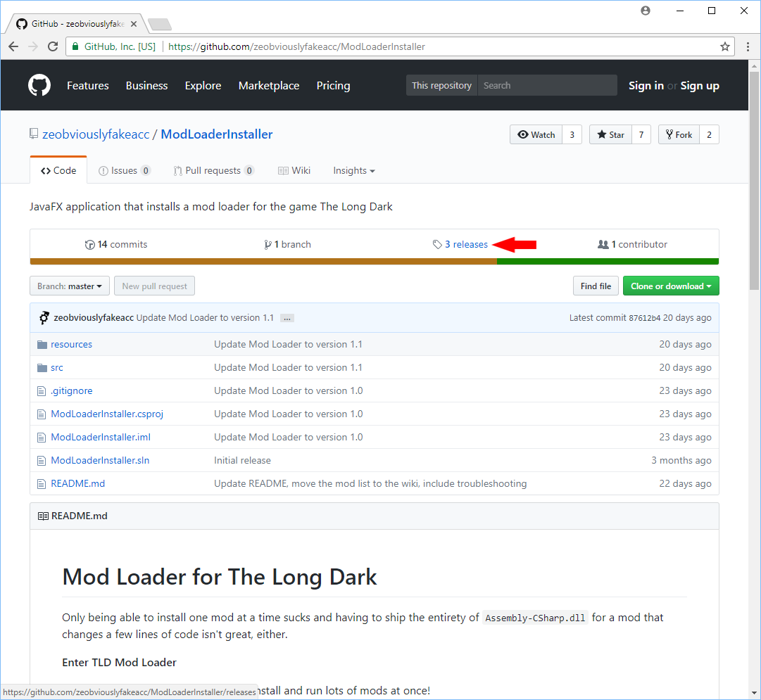Click the README.md file icon in file list
The height and width of the screenshot is (700, 761).
[x=42, y=484]
